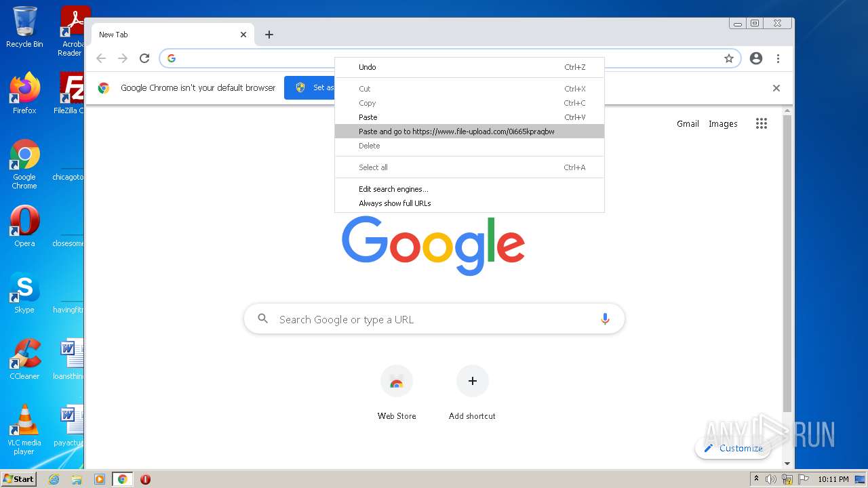The width and height of the screenshot is (868, 488).
Task: Dismiss the default browser infobar
Action: (776, 88)
